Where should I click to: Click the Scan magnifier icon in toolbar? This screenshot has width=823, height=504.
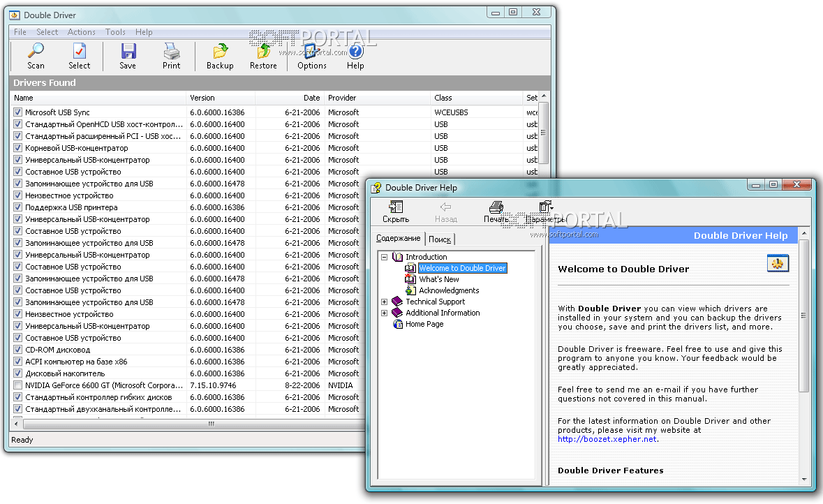coord(36,51)
